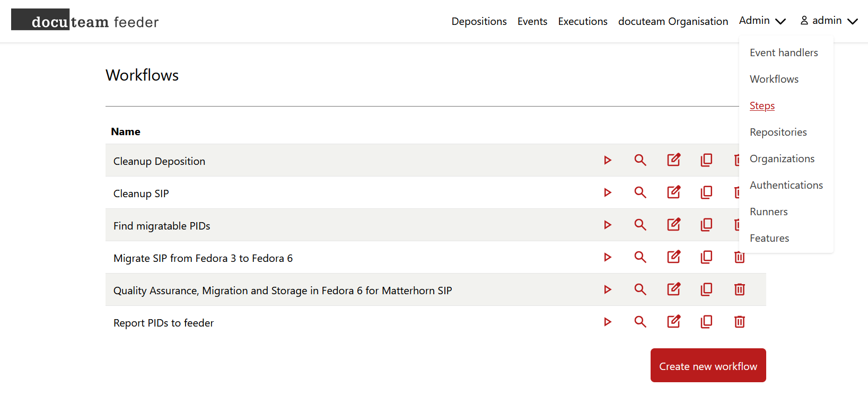The width and height of the screenshot is (868, 396).
Task: View Report PIDs to feeder workflow
Action: (x=641, y=322)
